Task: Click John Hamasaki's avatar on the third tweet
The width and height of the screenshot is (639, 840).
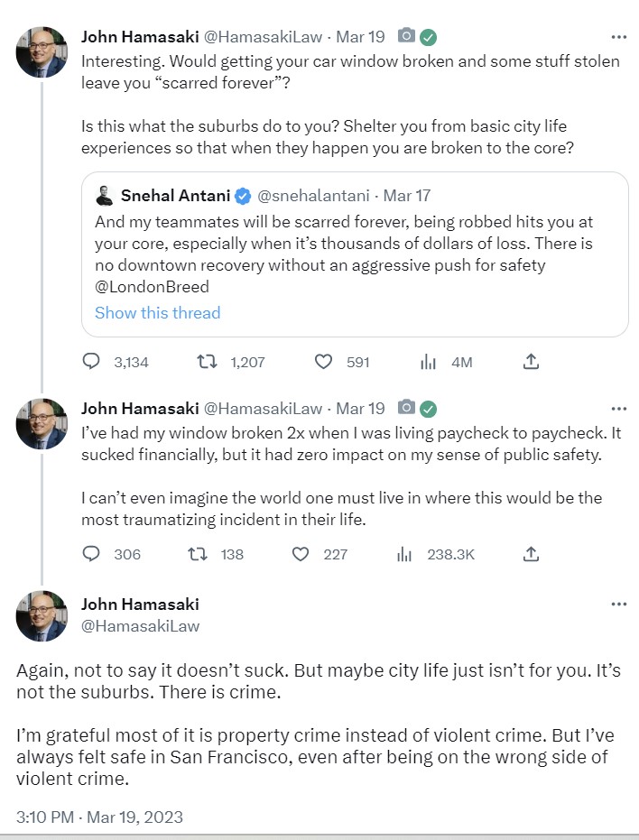Action: [42, 615]
